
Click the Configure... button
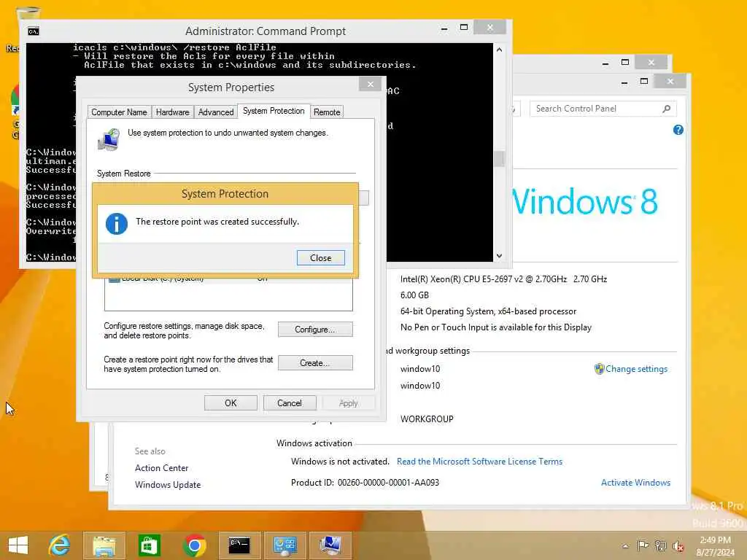(315, 330)
